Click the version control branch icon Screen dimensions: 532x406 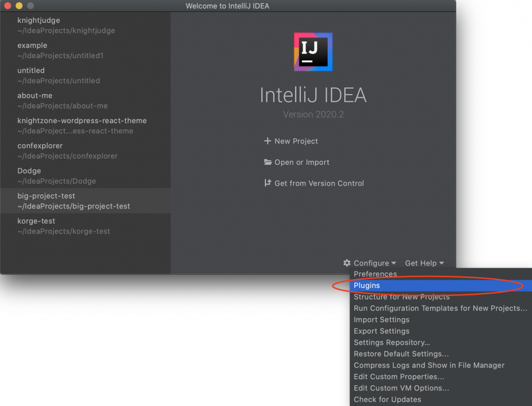click(x=268, y=183)
